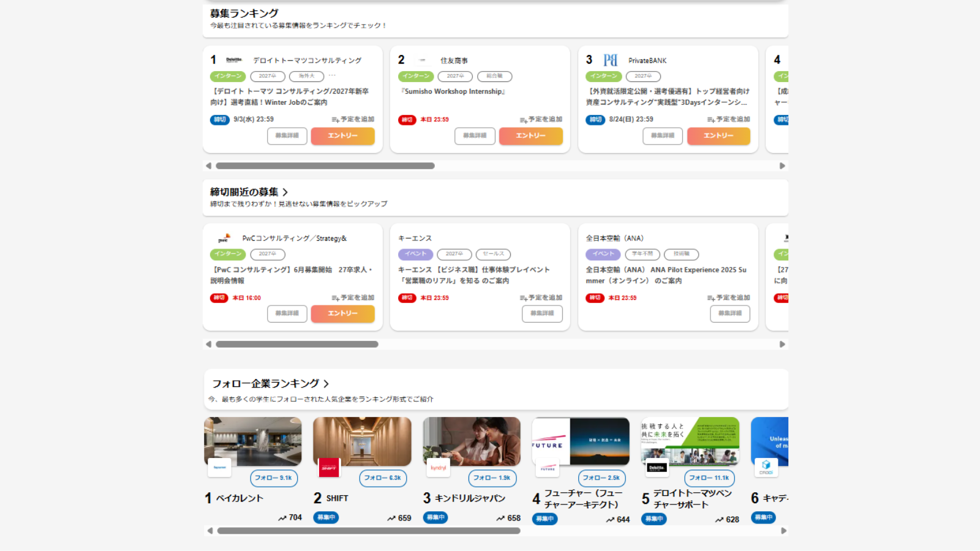Add the PrivateBANK internship to schedule via 予定を追加

tap(728, 119)
